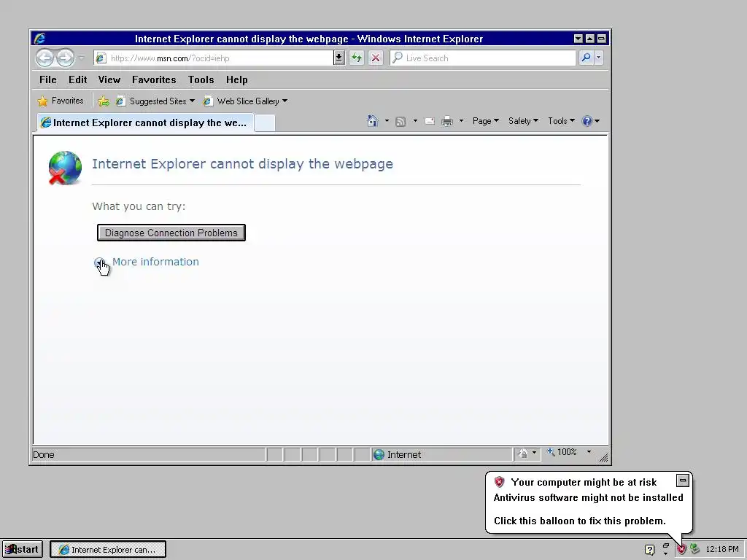Click the 'Done' status bar text
Image resolution: width=747 pixels, height=560 pixels.
point(43,455)
